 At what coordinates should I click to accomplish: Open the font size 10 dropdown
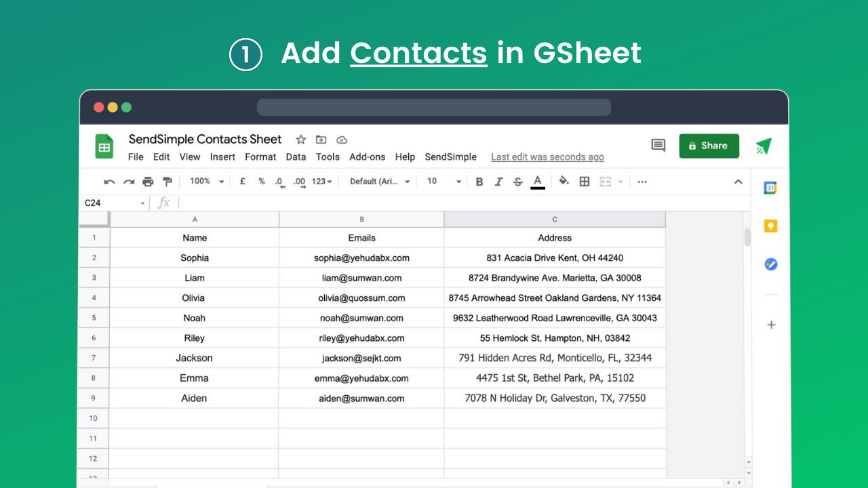(x=444, y=182)
